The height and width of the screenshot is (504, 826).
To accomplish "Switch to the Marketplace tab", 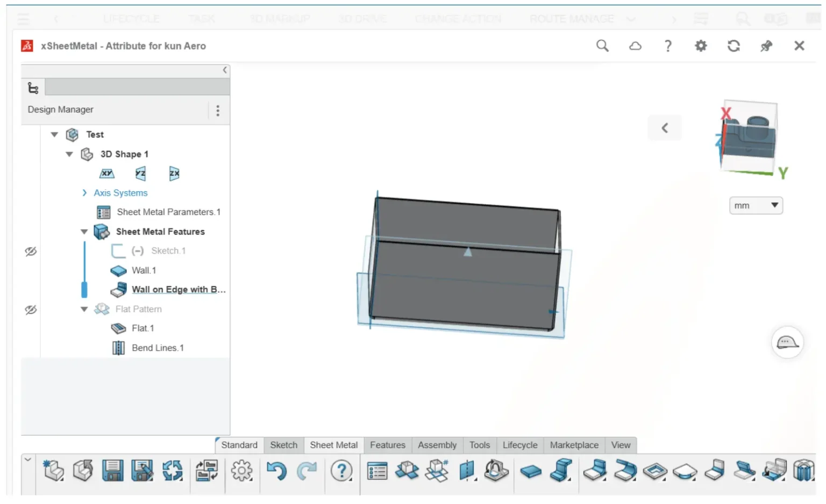I will pyautogui.click(x=574, y=445).
